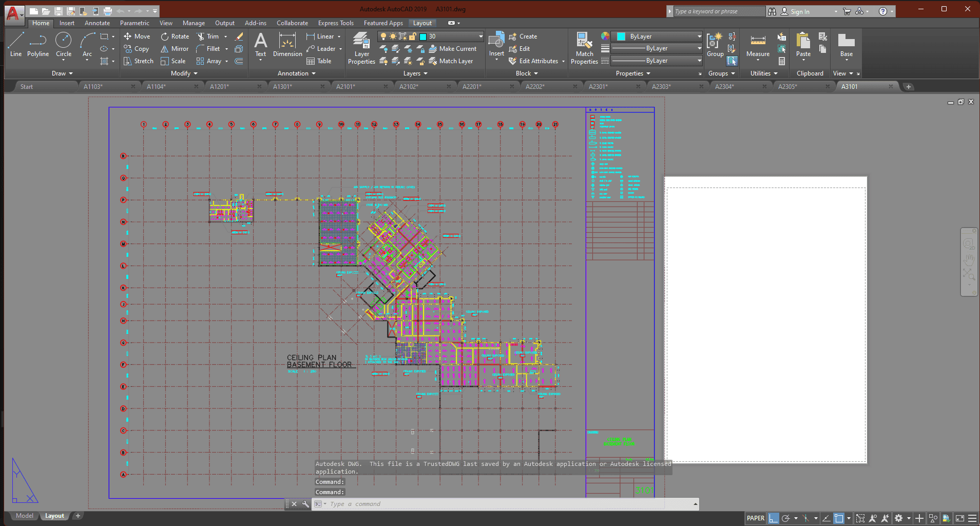Toggle PAPER space mode button

755,518
